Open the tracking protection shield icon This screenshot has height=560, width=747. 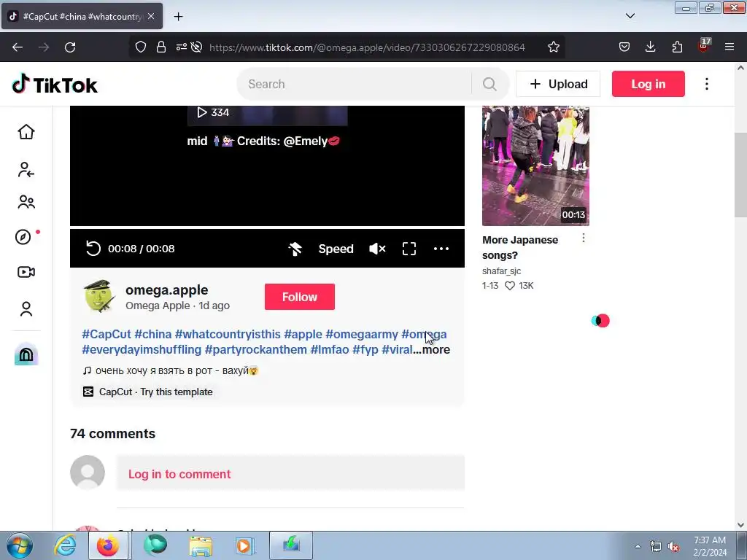(x=141, y=47)
